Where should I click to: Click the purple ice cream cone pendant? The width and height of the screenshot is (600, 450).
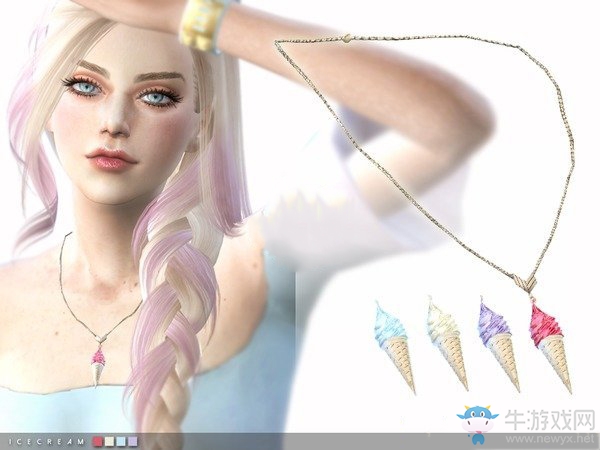click(499, 344)
